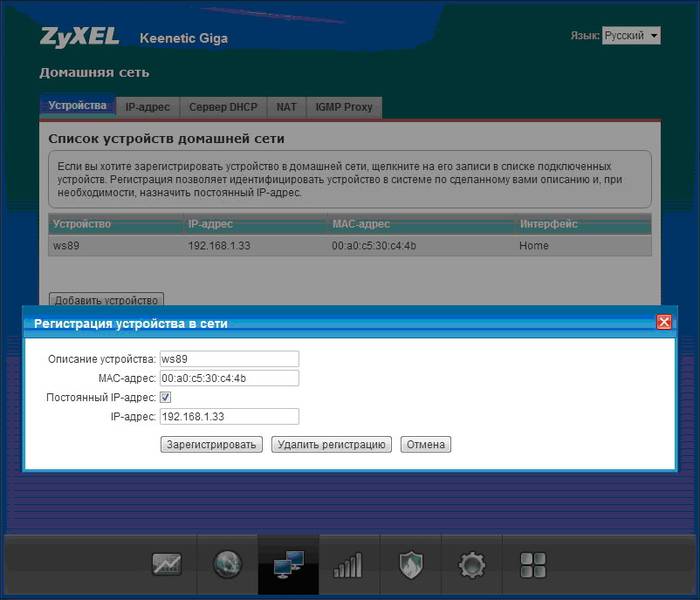Switch to the IP-адрес tab
700x600 pixels.
coord(148,106)
